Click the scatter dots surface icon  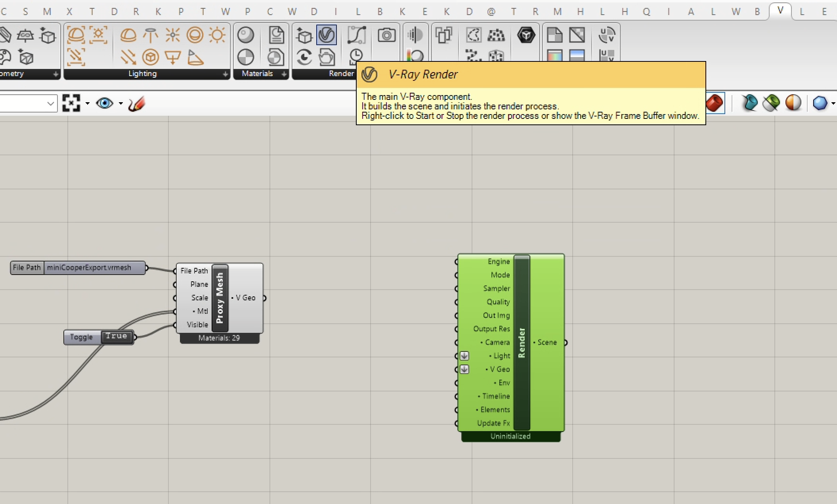click(496, 35)
